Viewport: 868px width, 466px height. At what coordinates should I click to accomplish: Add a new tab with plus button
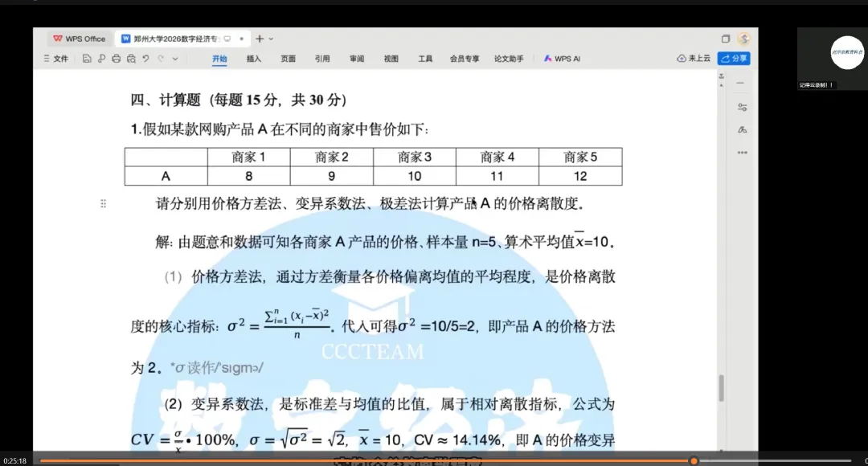pyautogui.click(x=259, y=39)
